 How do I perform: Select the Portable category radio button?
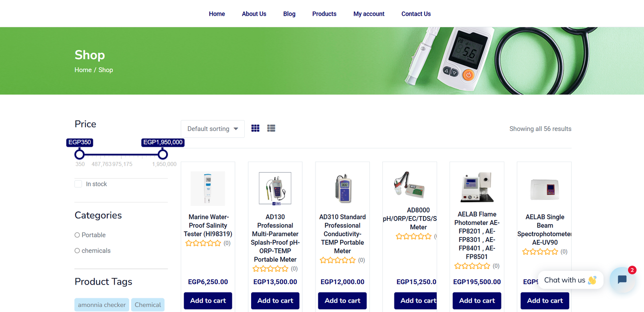point(77,235)
